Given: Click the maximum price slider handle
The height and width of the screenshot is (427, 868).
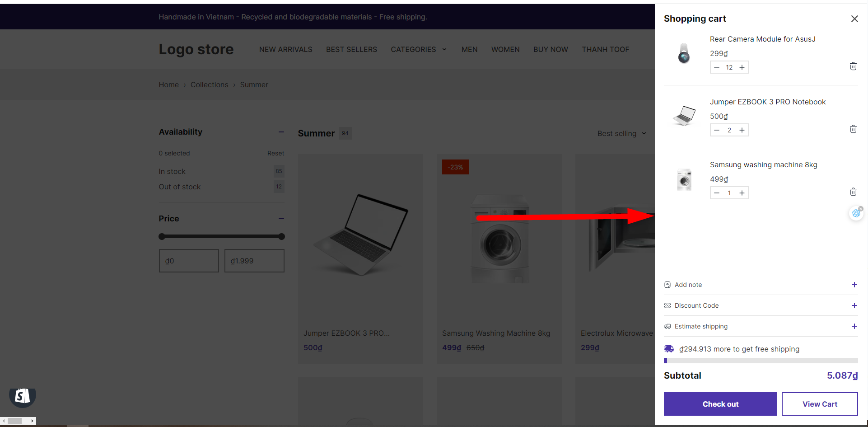Looking at the screenshot, I should [281, 236].
